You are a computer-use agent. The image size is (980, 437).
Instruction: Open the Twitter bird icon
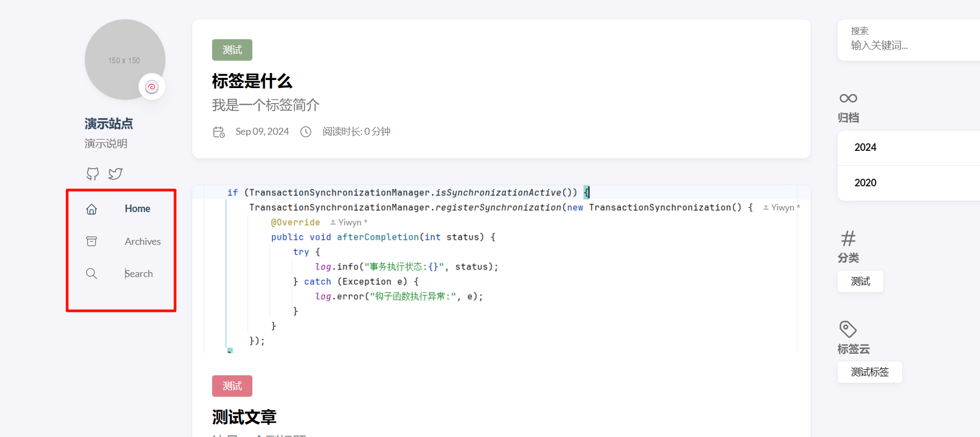115,174
